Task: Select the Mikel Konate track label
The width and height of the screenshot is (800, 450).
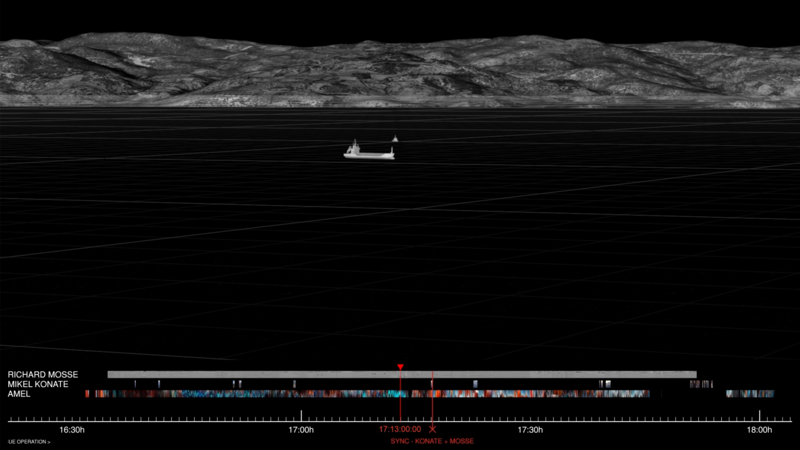Action: click(x=39, y=384)
